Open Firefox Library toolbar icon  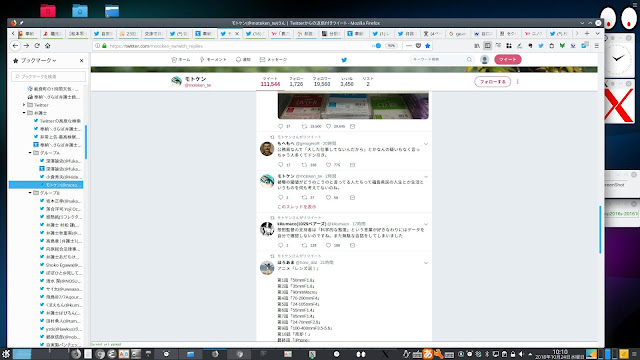tap(477, 46)
